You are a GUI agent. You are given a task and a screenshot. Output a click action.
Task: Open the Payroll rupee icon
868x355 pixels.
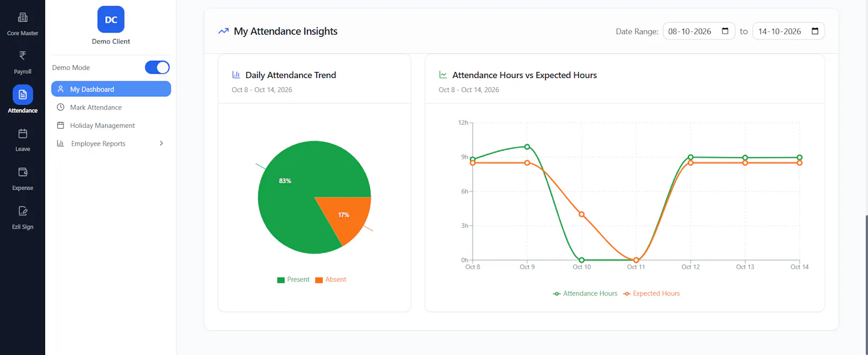[x=22, y=55]
